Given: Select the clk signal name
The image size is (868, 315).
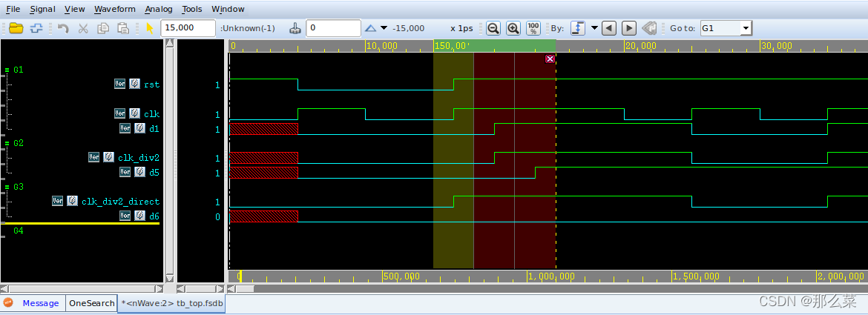Looking at the screenshot, I should pyautogui.click(x=151, y=114).
